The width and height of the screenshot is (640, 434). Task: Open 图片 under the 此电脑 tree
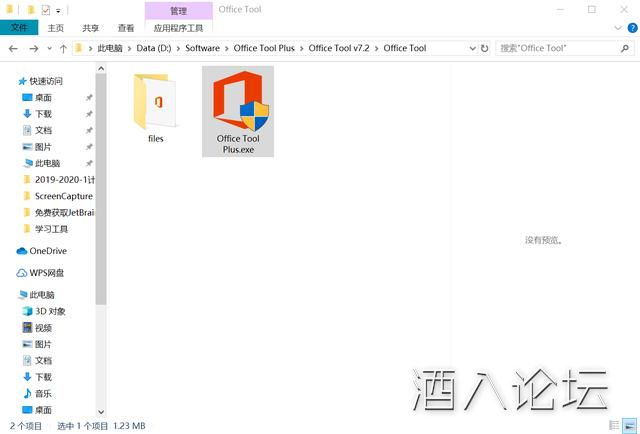(43, 344)
